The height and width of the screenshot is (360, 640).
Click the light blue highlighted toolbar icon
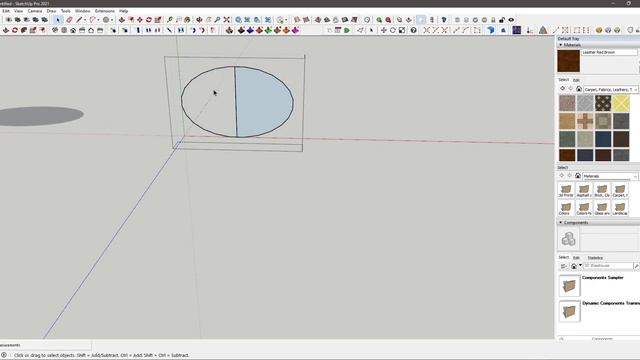tap(421, 20)
